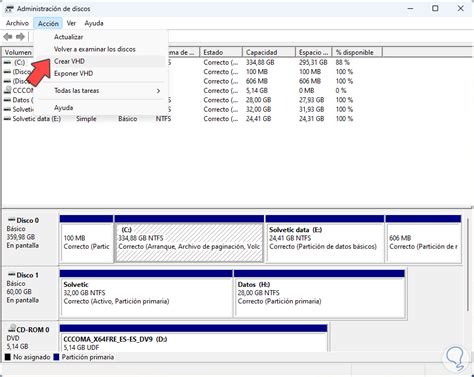Click the blue Partición primaria legend swatch
This screenshot has width=474, height=377.
tap(56, 357)
